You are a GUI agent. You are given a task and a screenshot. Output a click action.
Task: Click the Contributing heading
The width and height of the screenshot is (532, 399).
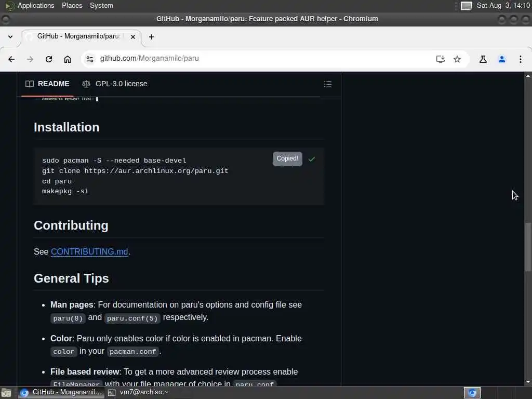(x=71, y=225)
